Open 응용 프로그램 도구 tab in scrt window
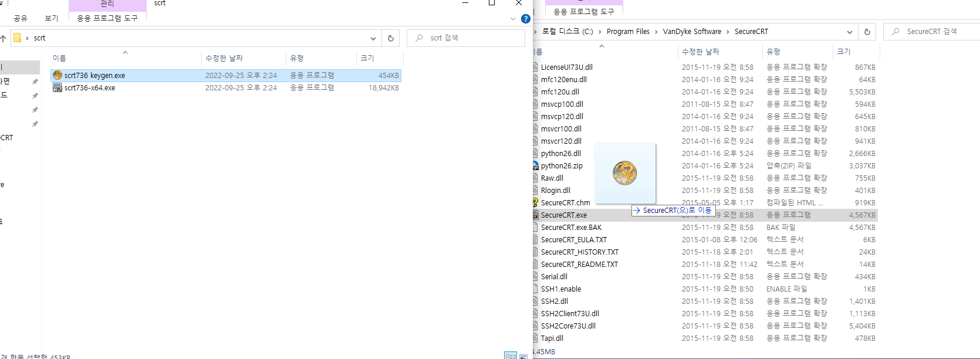 coord(107,18)
